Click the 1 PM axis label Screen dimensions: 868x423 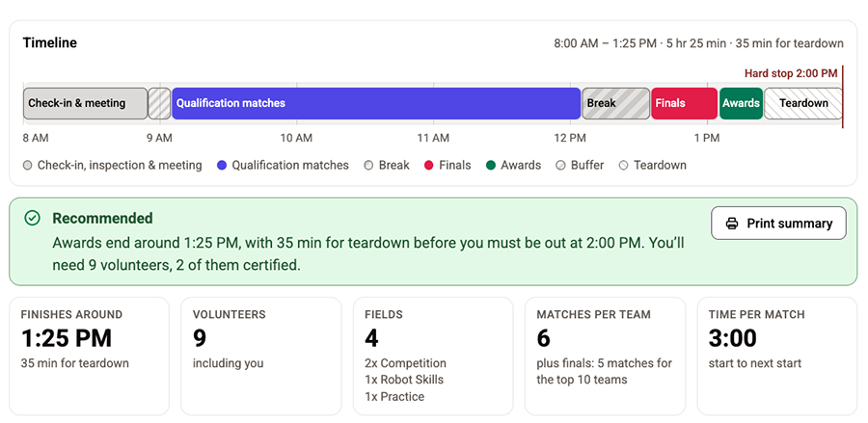tap(707, 138)
